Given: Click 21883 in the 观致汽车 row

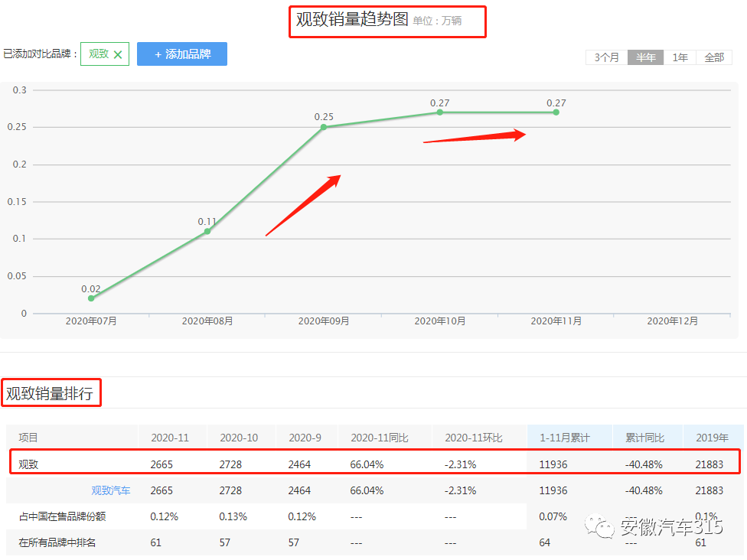Looking at the screenshot, I should 709,490.
